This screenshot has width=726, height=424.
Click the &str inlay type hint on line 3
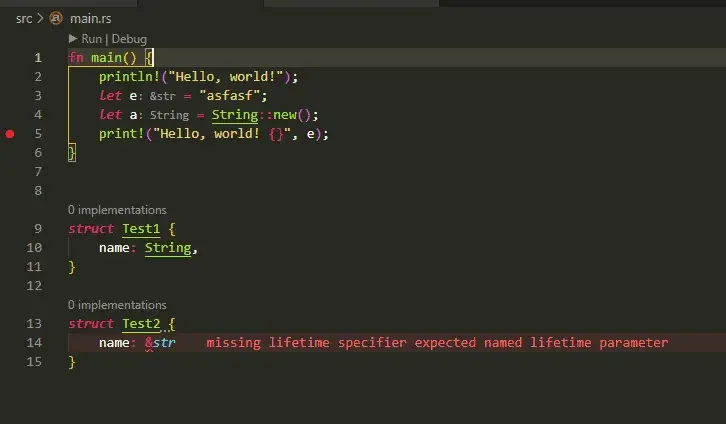tap(163, 96)
